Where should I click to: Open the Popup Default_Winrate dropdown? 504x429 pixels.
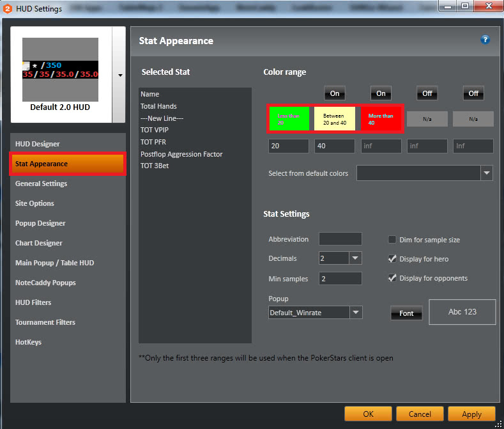click(x=356, y=313)
